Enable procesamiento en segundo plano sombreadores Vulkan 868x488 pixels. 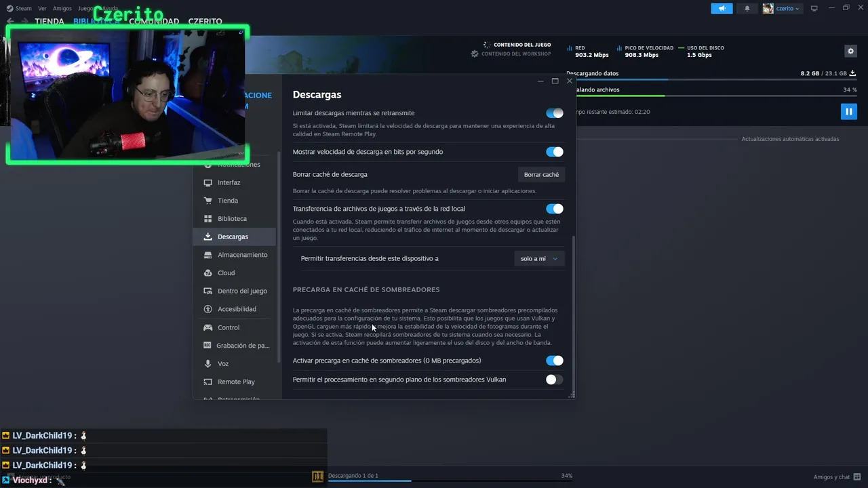pos(554,380)
